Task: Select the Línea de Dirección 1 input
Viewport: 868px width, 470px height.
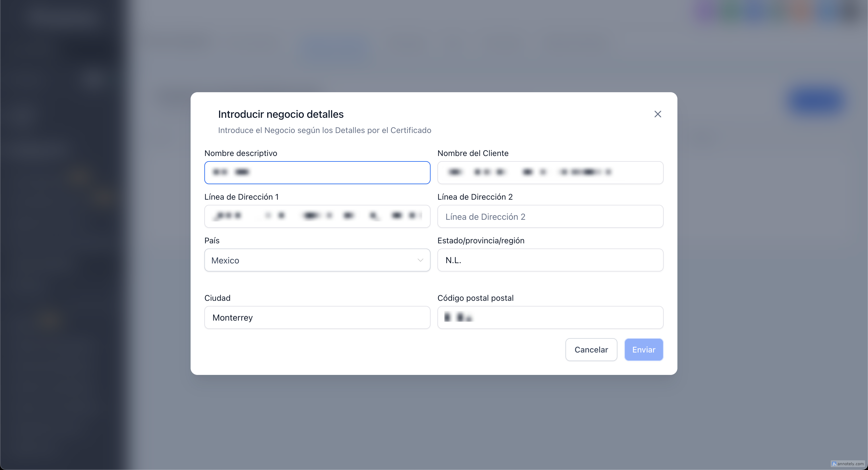Action: (317, 216)
